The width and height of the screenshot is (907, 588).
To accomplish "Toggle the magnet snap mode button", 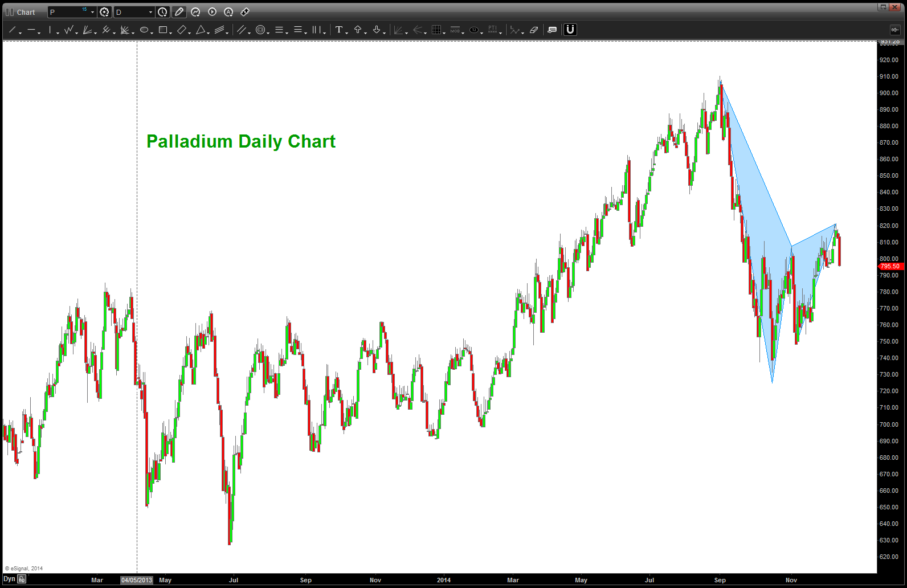I will [x=570, y=30].
